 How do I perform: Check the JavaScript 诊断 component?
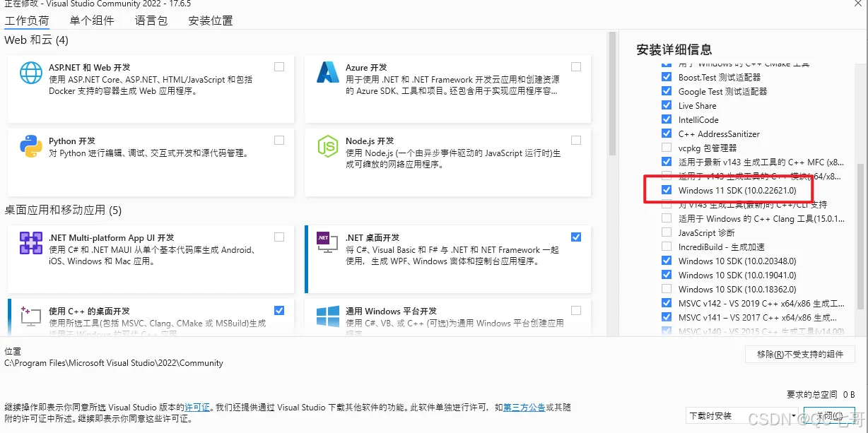(667, 232)
